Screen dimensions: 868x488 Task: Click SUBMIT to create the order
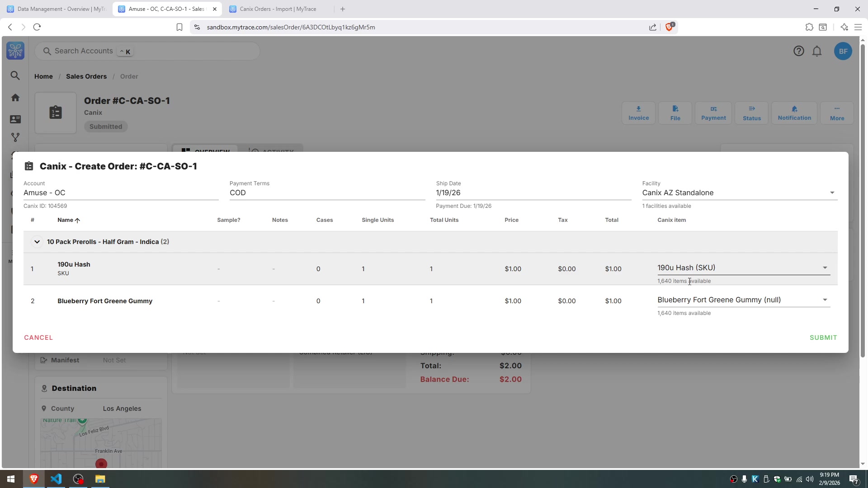(x=823, y=338)
